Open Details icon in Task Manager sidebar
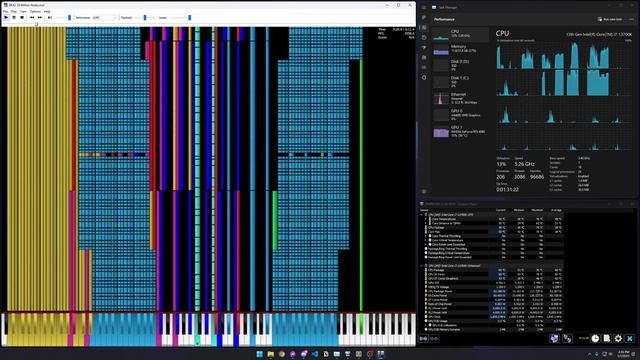Screen dimensions: 640x360 click(424, 67)
